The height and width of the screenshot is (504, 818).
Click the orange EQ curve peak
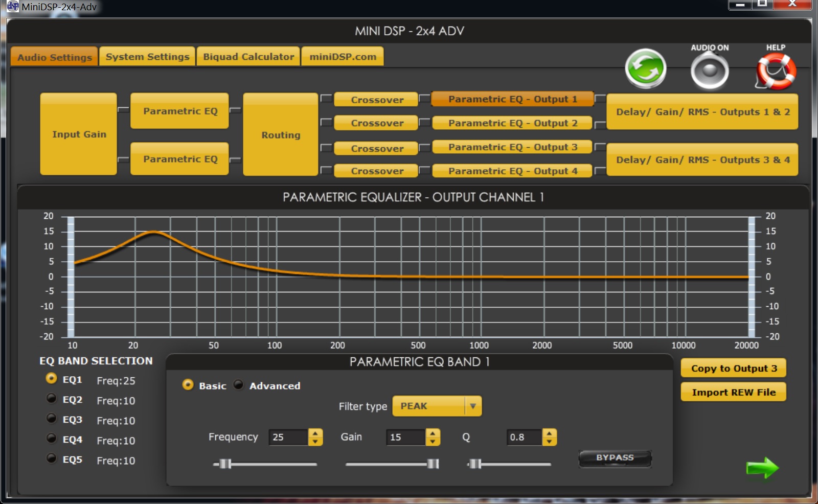[x=154, y=232]
